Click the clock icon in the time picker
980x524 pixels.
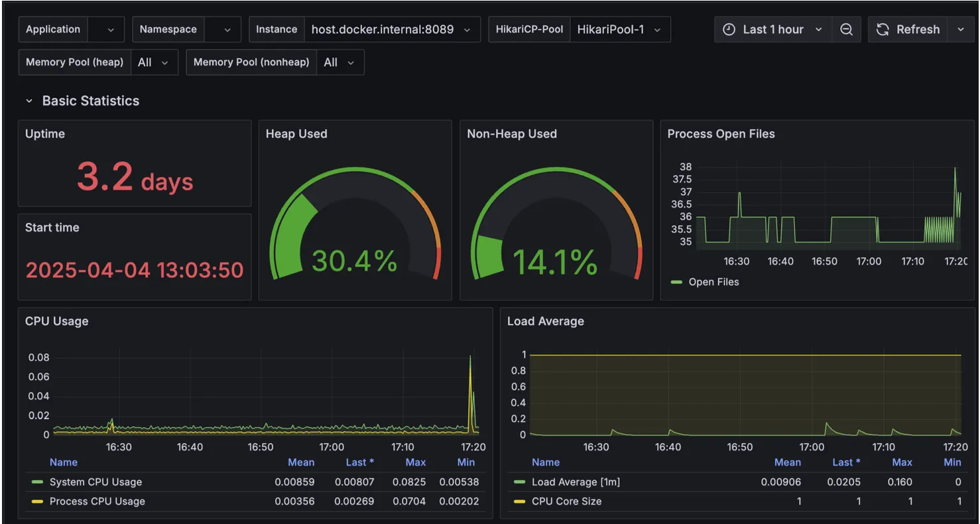coord(728,29)
